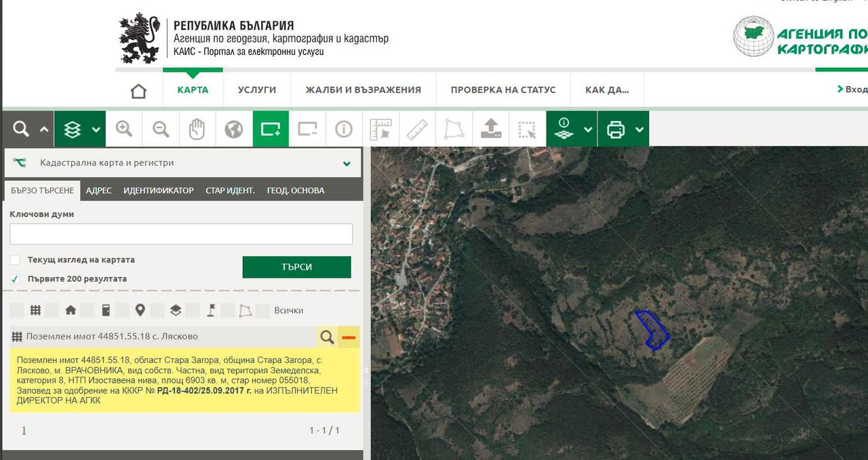Open the upload file tool
This screenshot has width=868, height=460.
pyautogui.click(x=490, y=129)
